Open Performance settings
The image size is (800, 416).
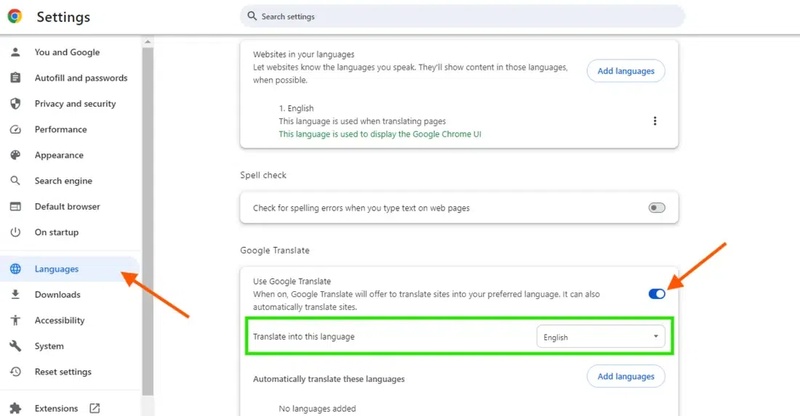pyautogui.click(x=61, y=129)
